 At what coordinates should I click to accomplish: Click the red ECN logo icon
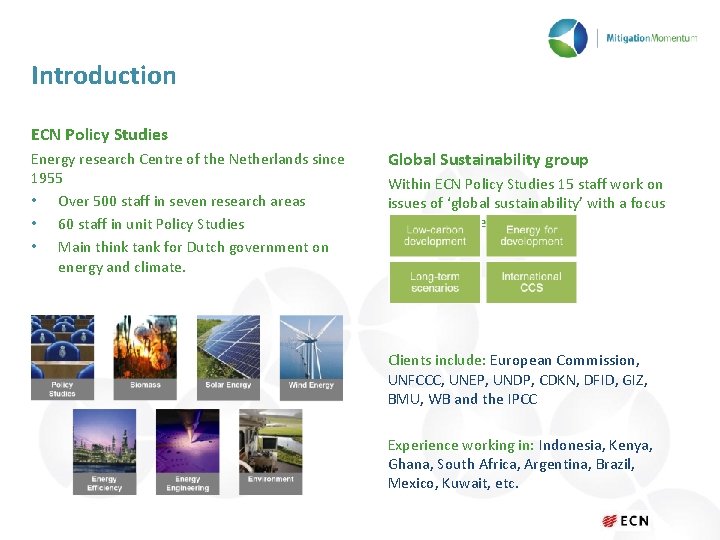pos(610,521)
